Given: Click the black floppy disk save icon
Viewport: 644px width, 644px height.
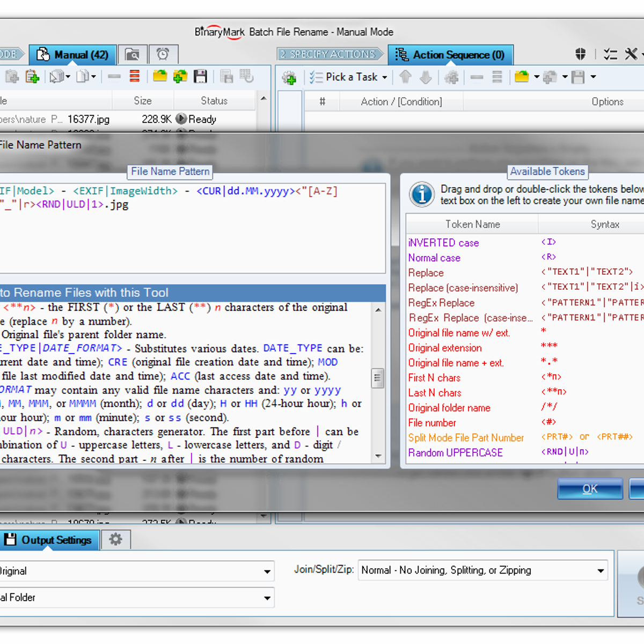Looking at the screenshot, I should (200, 77).
